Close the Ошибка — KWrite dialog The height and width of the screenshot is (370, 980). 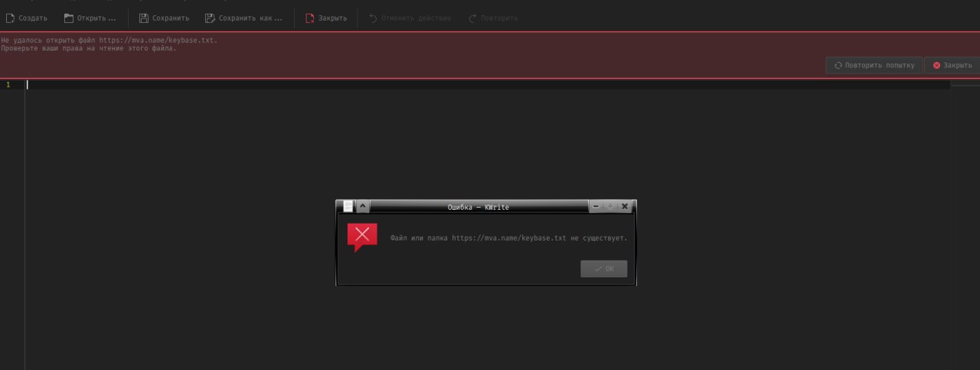pyautogui.click(x=625, y=207)
